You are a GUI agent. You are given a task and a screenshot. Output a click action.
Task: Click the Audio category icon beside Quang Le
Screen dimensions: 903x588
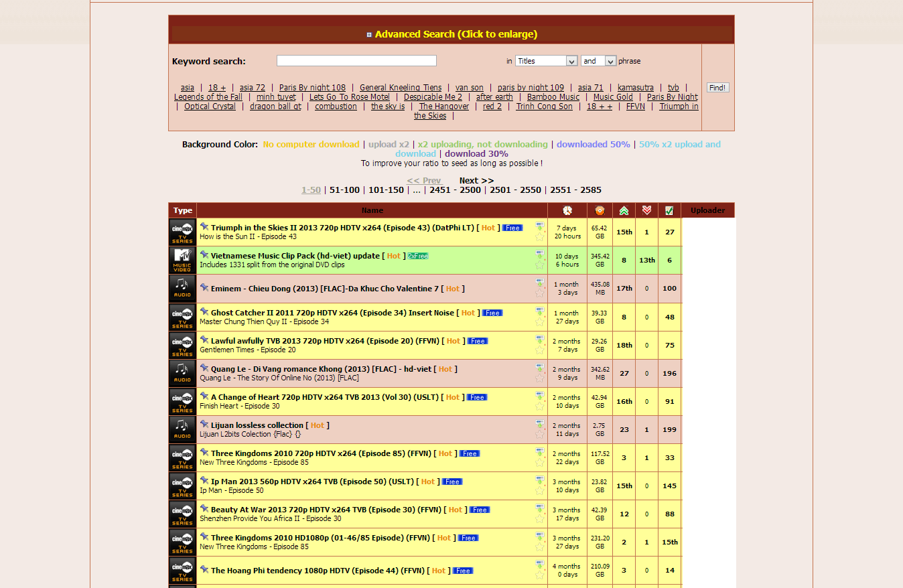[182, 373]
